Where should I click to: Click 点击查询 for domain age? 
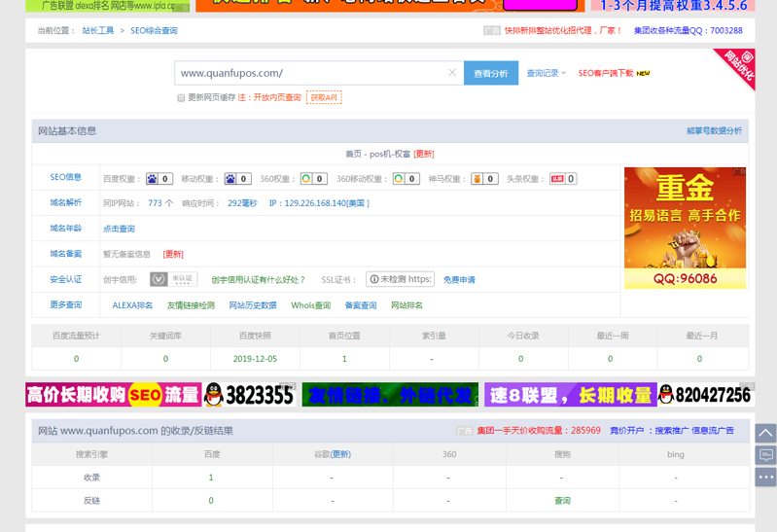119,230
